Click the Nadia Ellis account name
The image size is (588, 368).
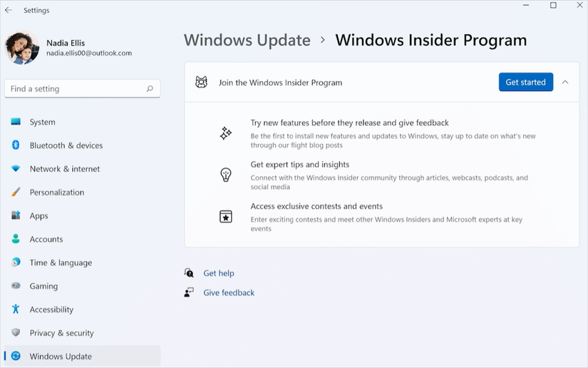point(66,43)
